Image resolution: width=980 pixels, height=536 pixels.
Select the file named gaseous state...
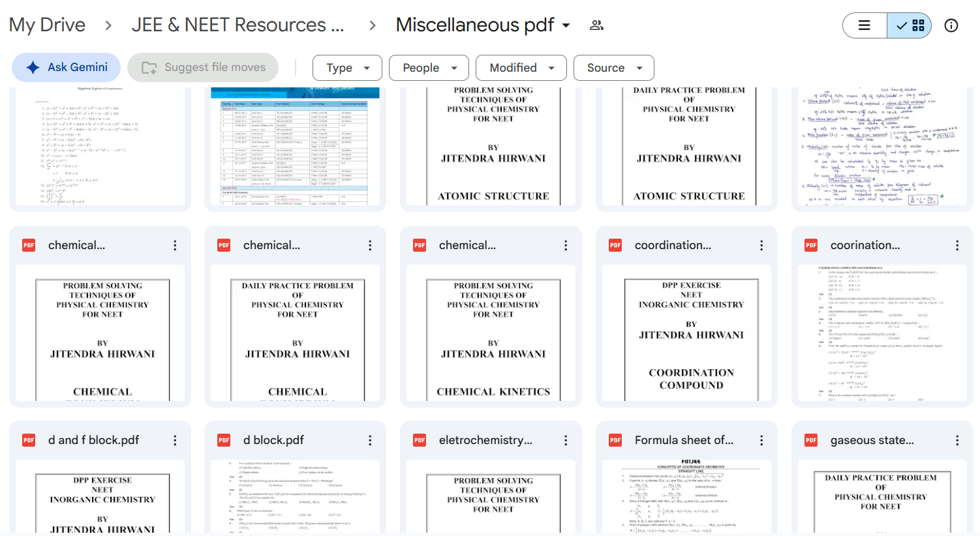[x=872, y=440]
